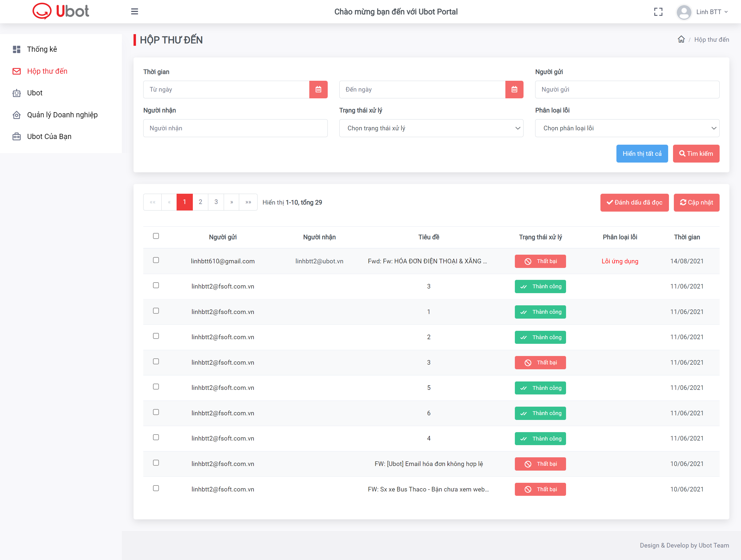This screenshot has height=560, width=741.
Task: Expand Chọn trạng thái xử lý dropdown
Action: tap(431, 128)
